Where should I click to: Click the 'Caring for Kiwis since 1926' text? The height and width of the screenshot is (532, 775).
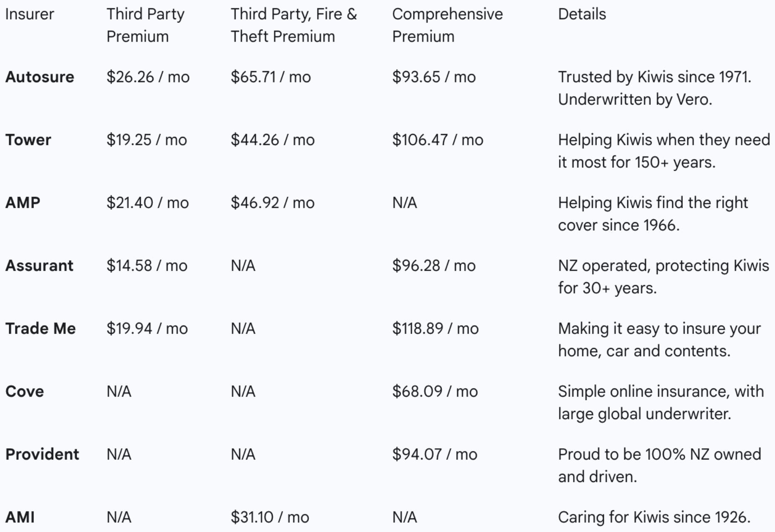[x=654, y=517]
